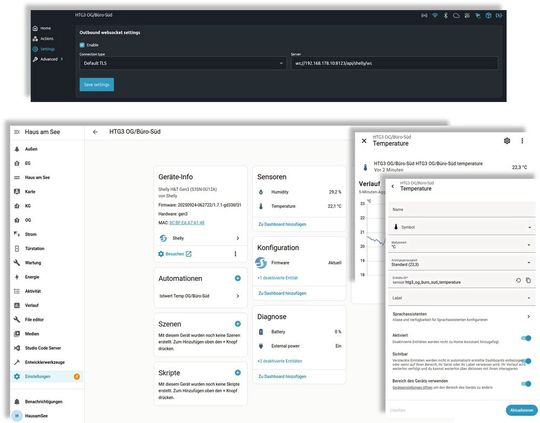
Task: Toggle Bereich des Geräts verwenden switch
Action: coord(526,384)
